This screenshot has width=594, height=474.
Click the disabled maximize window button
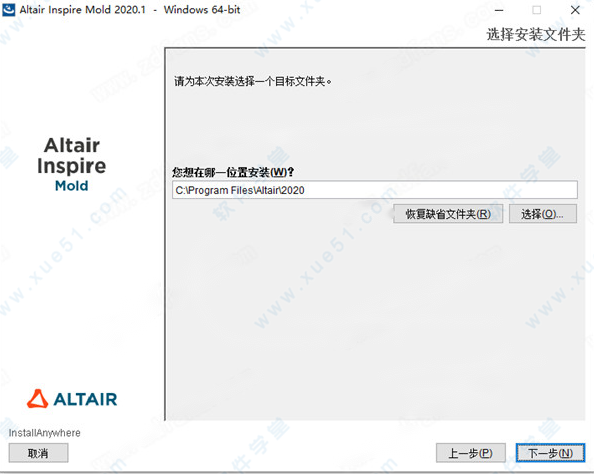536,10
